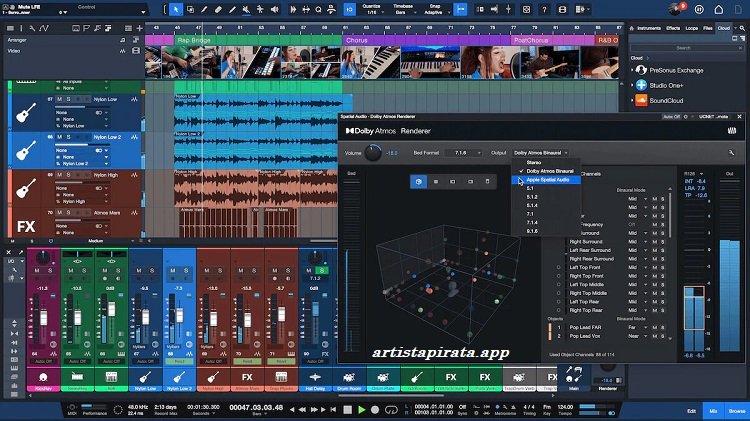Click the green play button
This screenshot has width=750, height=421.
pyautogui.click(x=362, y=410)
